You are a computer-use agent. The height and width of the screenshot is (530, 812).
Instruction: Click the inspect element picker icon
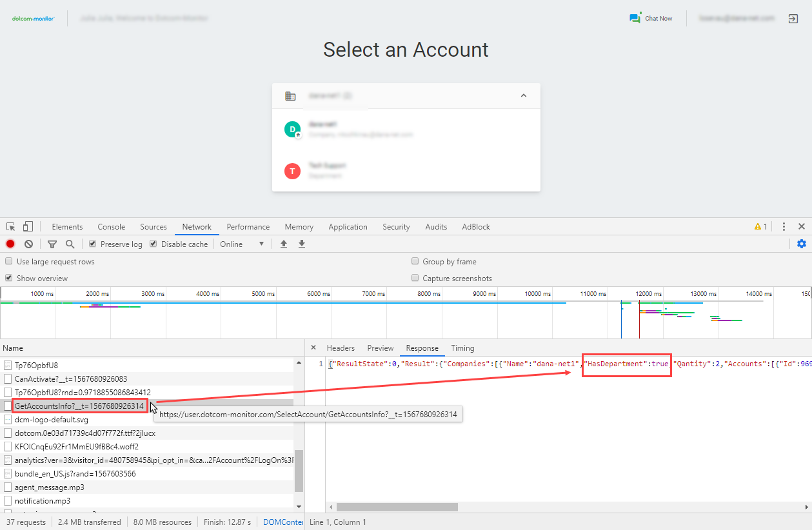click(11, 227)
